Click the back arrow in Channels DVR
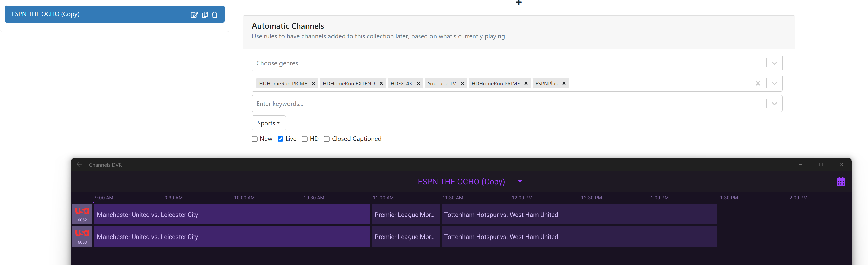 point(79,164)
